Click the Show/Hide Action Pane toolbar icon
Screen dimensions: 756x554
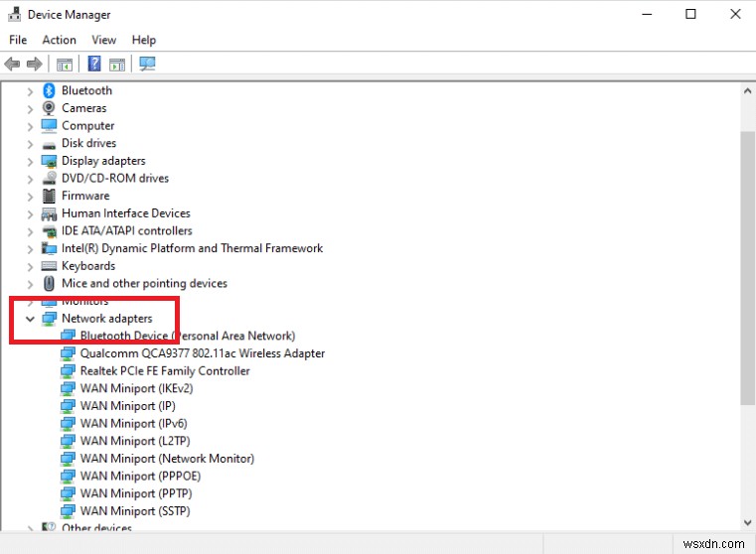pos(117,65)
